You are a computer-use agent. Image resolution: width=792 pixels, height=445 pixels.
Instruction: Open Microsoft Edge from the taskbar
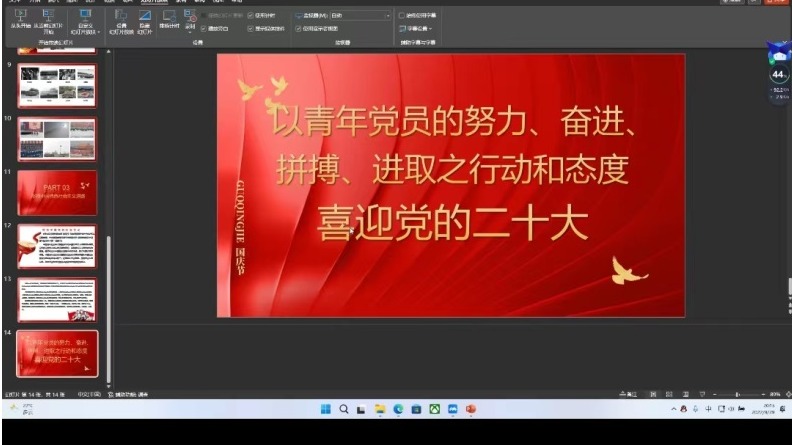click(x=398, y=410)
